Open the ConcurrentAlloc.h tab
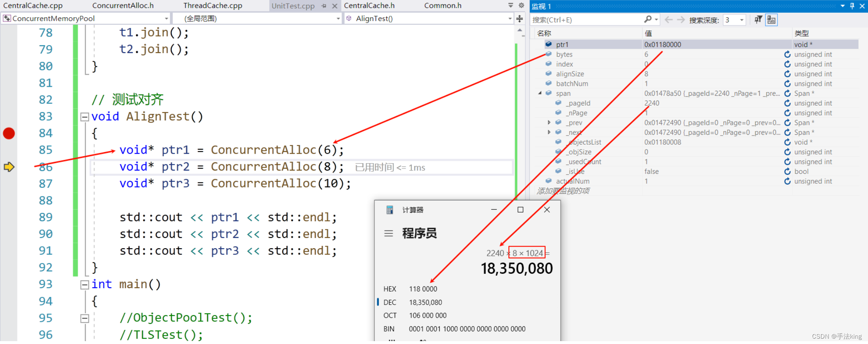Viewport: 868px width, 344px height. coord(123,6)
